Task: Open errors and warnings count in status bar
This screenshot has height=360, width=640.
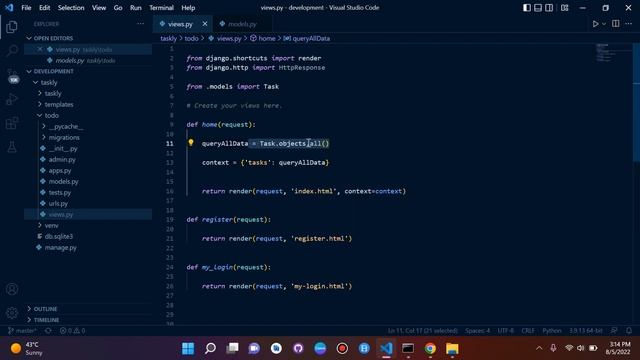Action: coord(72,331)
